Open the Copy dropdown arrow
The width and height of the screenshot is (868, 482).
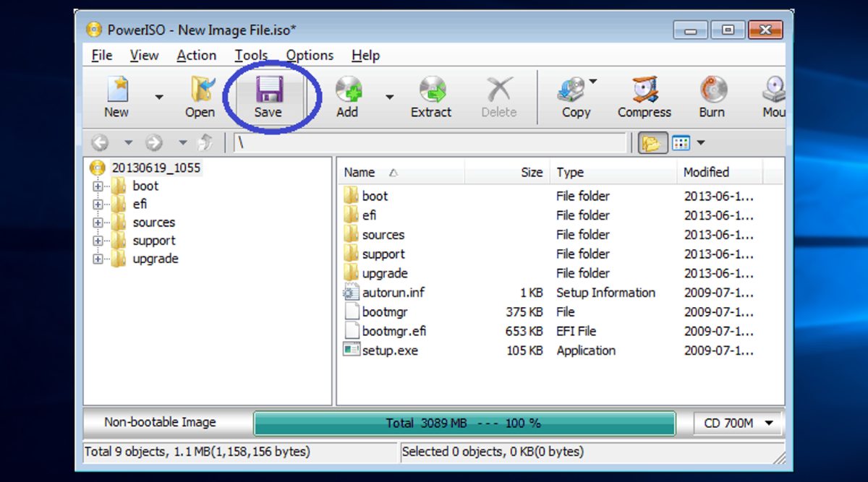pos(593,82)
